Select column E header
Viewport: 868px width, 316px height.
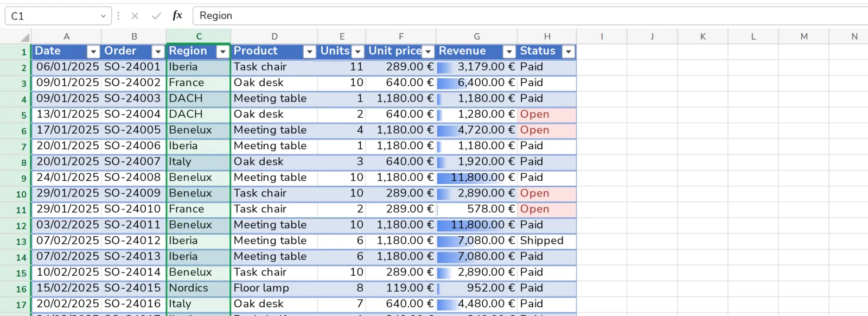point(342,36)
